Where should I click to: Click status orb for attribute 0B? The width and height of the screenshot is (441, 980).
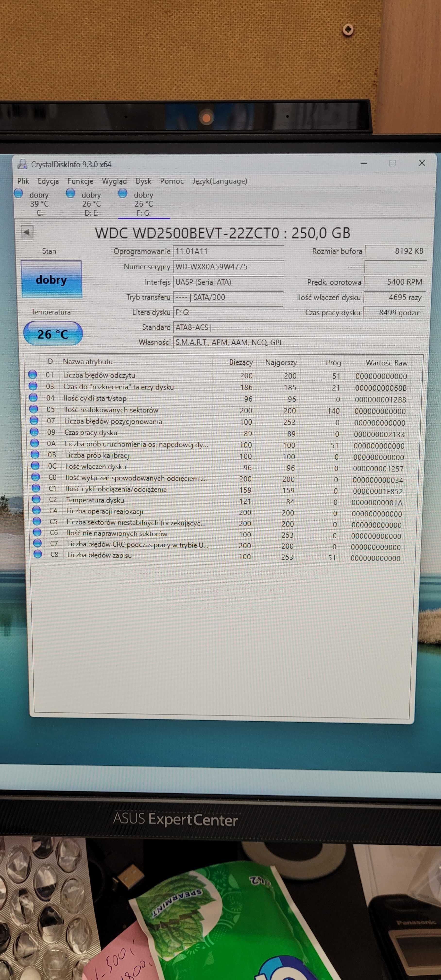[35, 454]
